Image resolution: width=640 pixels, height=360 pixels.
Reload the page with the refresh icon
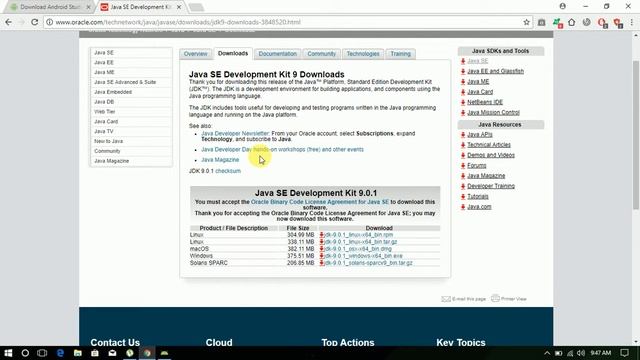point(35,22)
